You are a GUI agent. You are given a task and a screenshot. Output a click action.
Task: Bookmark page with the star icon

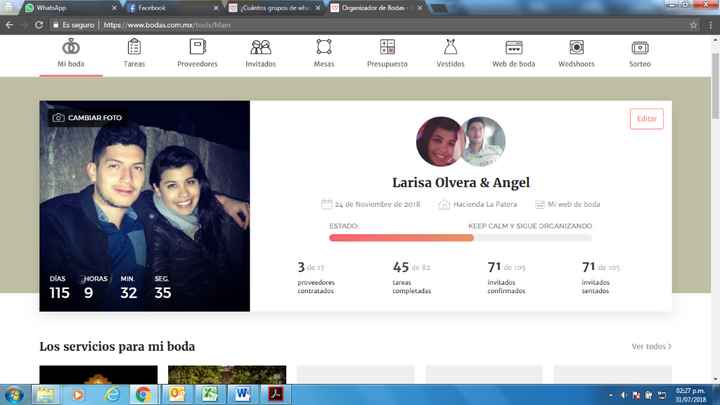pos(693,25)
